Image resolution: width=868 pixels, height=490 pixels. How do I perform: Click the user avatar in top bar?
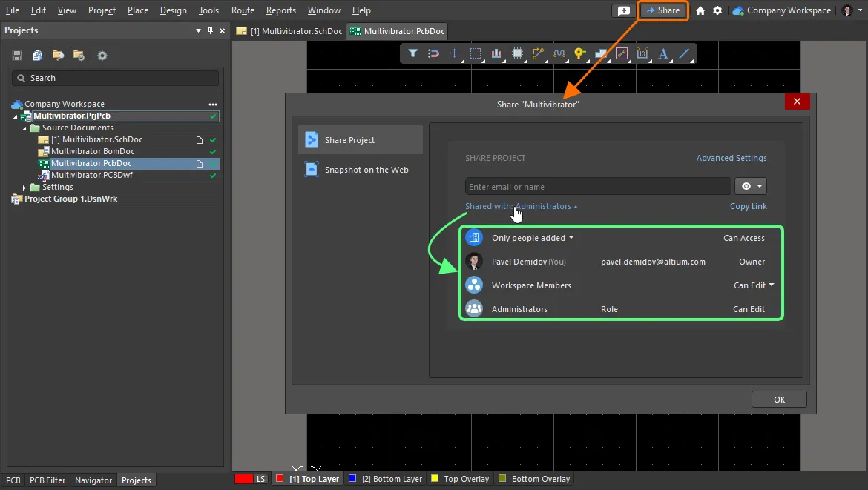click(847, 10)
